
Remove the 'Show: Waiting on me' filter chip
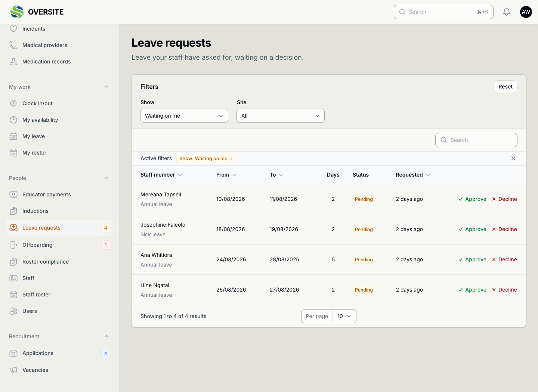(231, 159)
